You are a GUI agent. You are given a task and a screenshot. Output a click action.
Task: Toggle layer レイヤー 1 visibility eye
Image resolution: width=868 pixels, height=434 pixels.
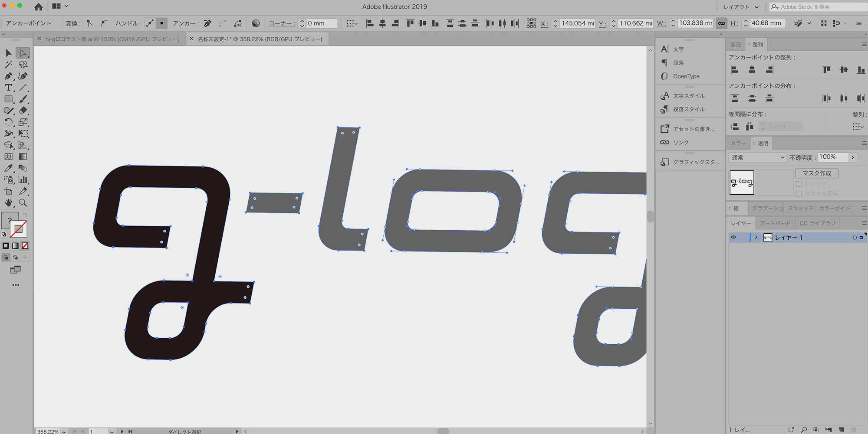(x=733, y=237)
